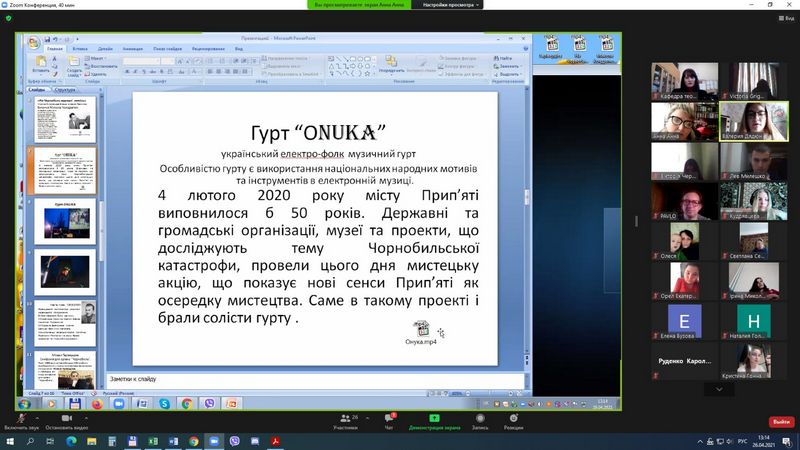
Task: Click green Демонстрация экрана share button
Action: (x=434, y=421)
